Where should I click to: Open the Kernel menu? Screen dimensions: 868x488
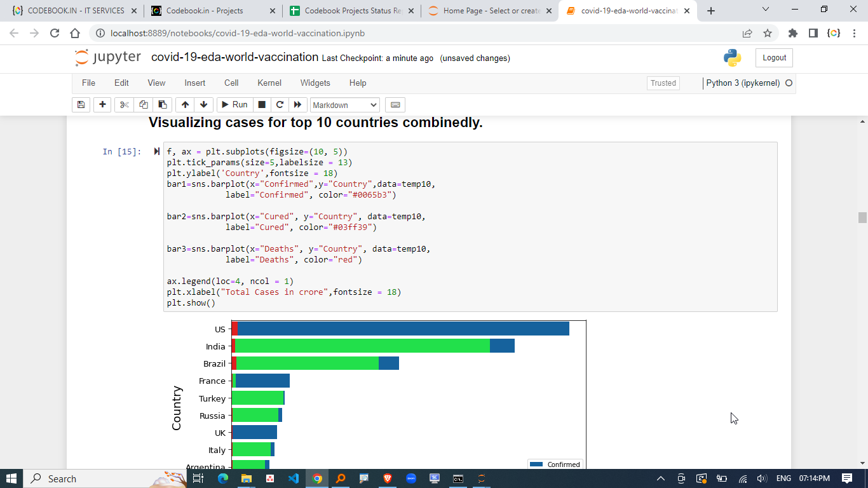pyautogui.click(x=269, y=83)
